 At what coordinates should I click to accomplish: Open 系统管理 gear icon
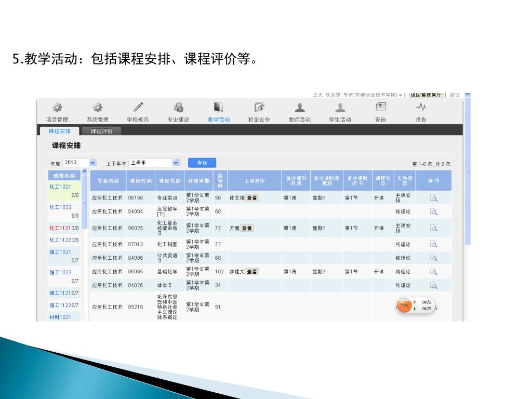(97, 108)
